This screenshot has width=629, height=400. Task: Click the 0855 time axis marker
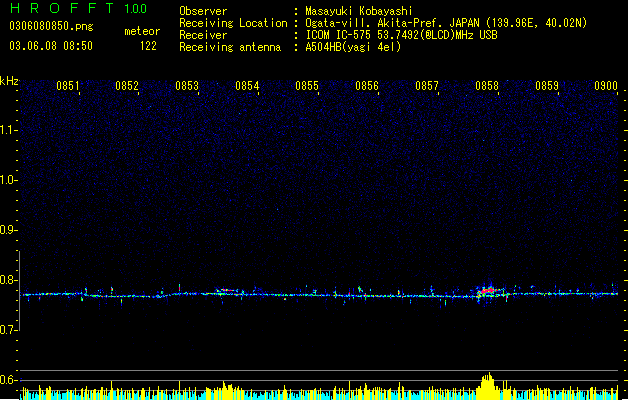coord(307,86)
